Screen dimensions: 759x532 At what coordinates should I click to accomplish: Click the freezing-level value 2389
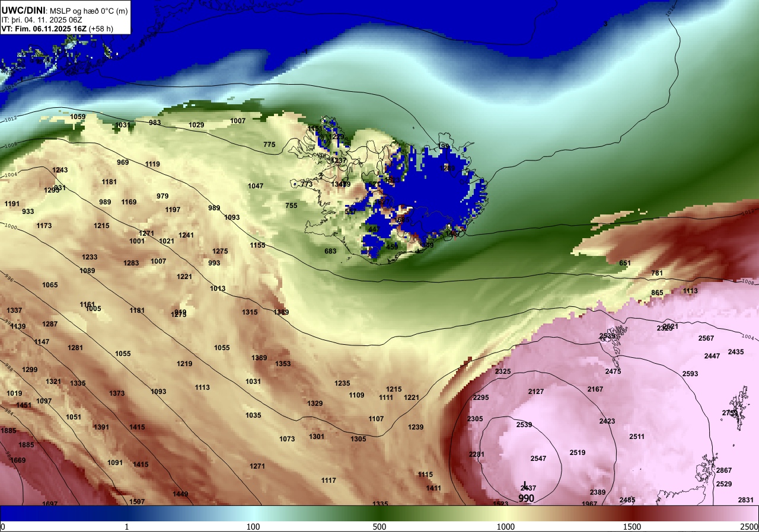click(x=598, y=492)
